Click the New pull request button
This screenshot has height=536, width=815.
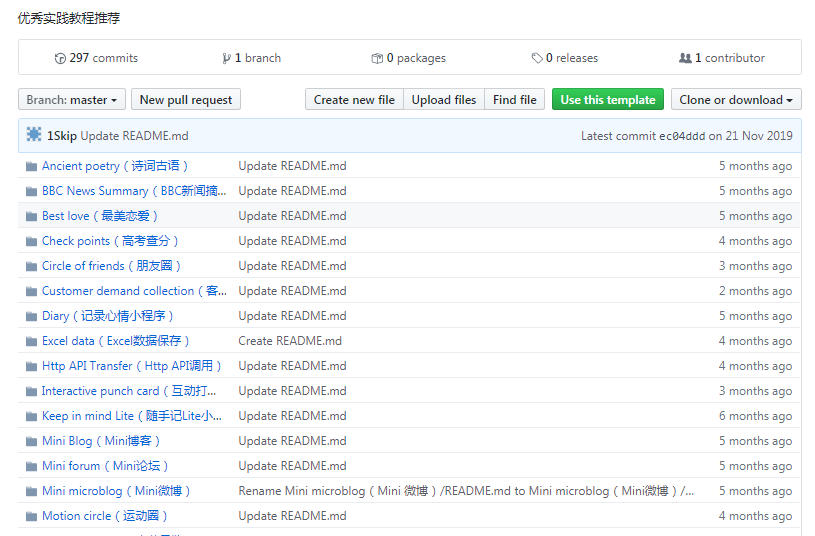(186, 99)
